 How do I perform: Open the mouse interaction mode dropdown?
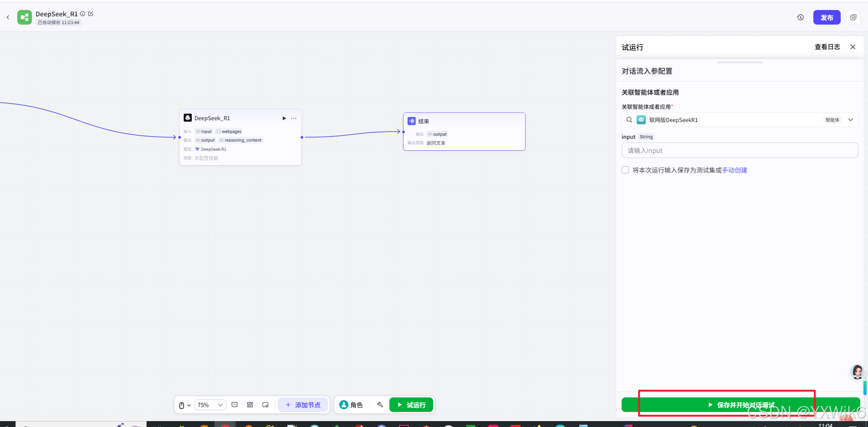pyautogui.click(x=185, y=405)
